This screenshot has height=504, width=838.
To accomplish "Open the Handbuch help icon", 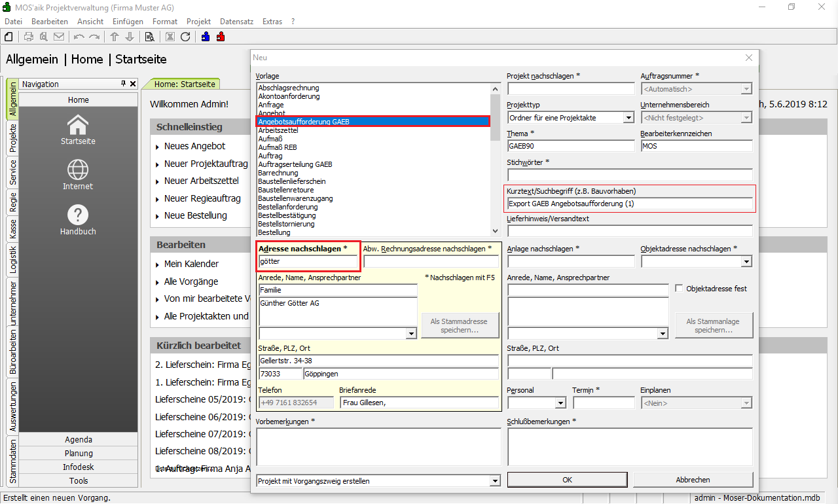I will pyautogui.click(x=78, y=215).
